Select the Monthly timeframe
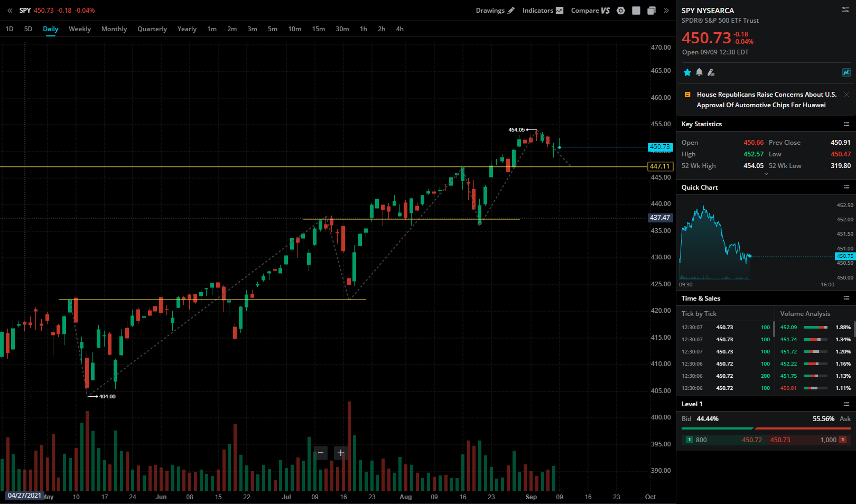 pos(114,29)
